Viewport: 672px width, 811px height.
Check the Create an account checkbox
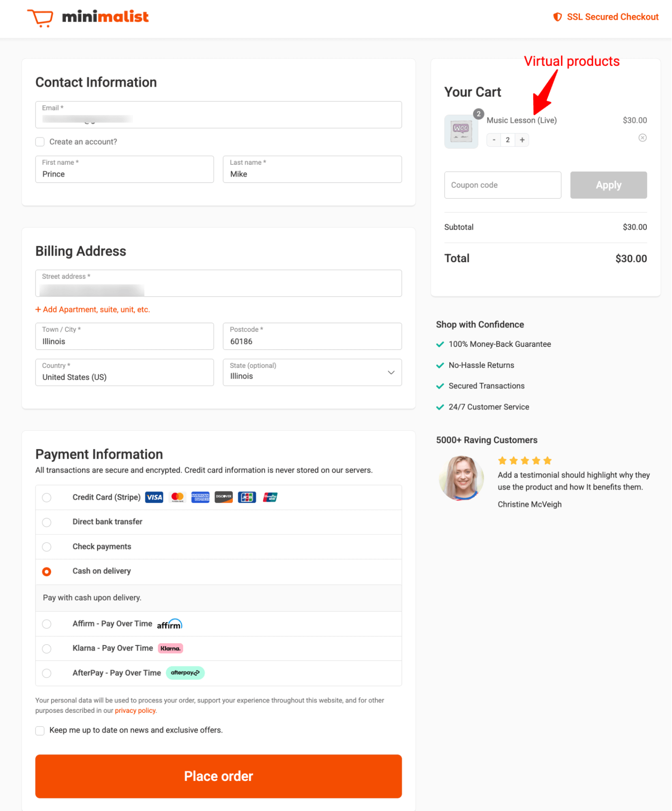click(x=40, y=142)
